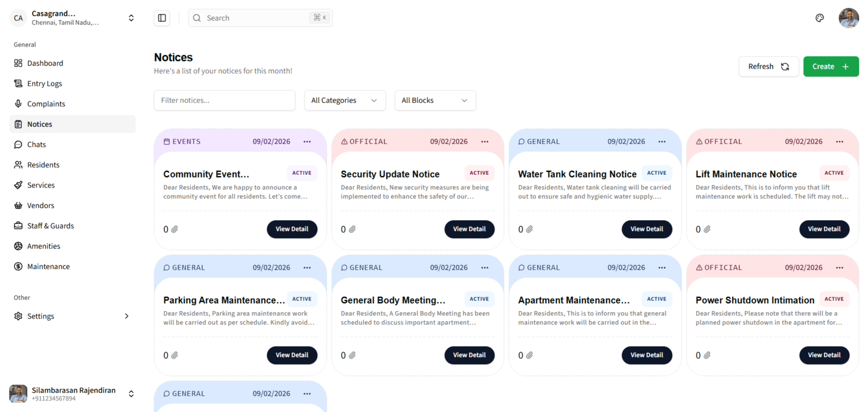This screenshot has width=868, height=412.
Task: Open Residents from the sidebar
Action: 43,165
